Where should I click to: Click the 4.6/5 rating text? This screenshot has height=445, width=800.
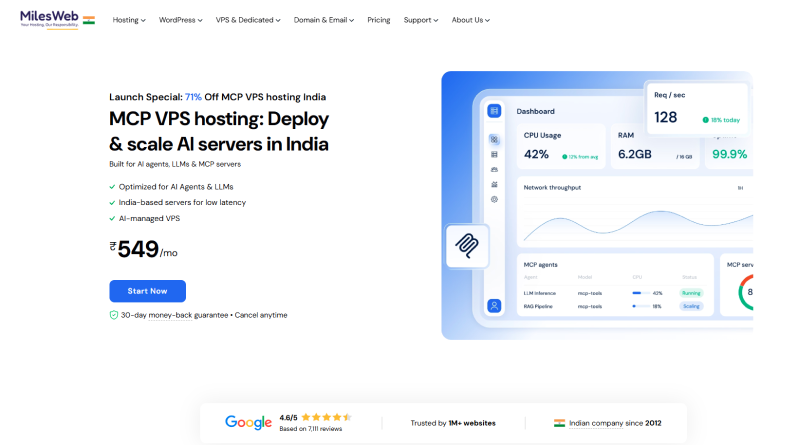[288, 417]
